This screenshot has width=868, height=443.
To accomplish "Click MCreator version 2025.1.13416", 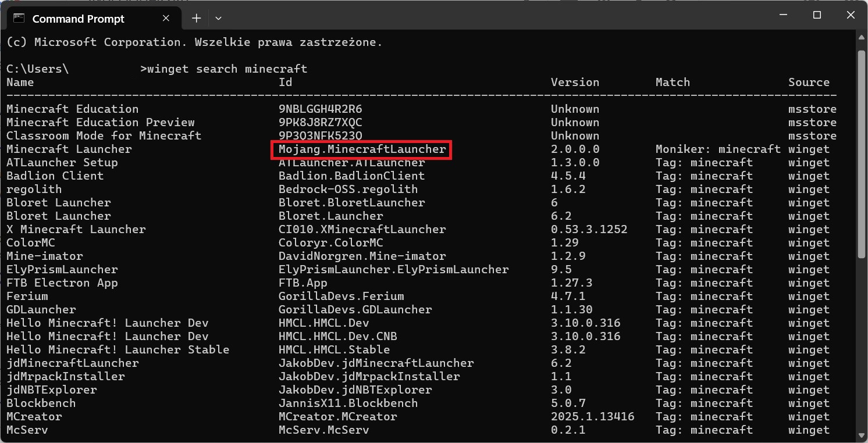I will pyautogui.click(x=593, y=417).
